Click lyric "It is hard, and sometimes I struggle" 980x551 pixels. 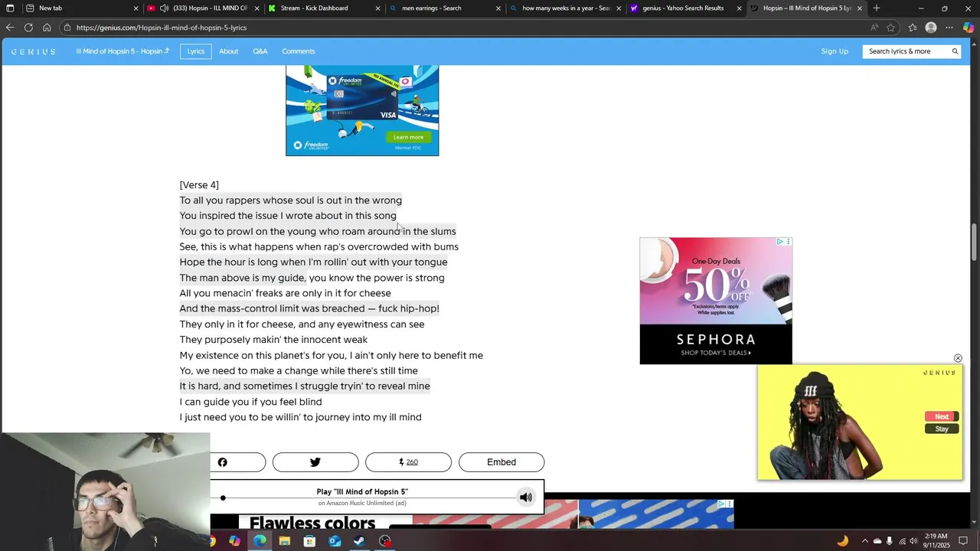tap(258, 386)
